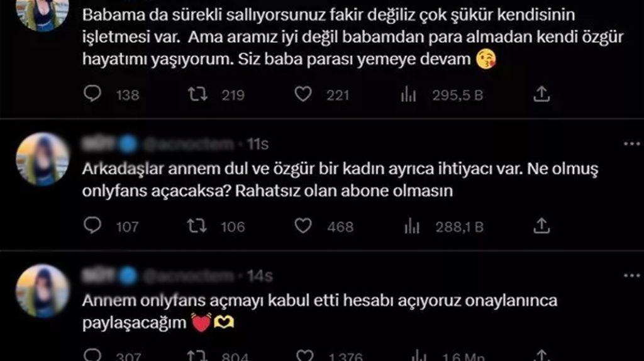Open tweet text starting with Annem onlyfans açmayı

pos(319,312)
